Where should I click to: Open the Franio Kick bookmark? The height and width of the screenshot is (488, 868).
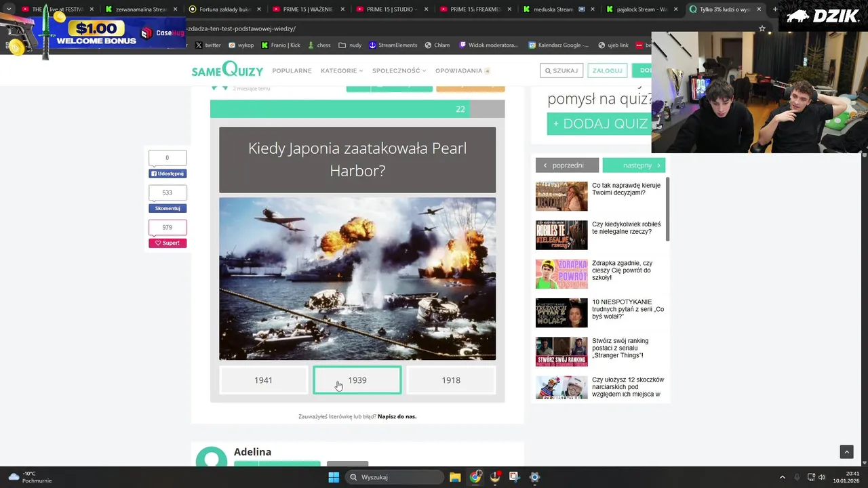tap(280, 45)
